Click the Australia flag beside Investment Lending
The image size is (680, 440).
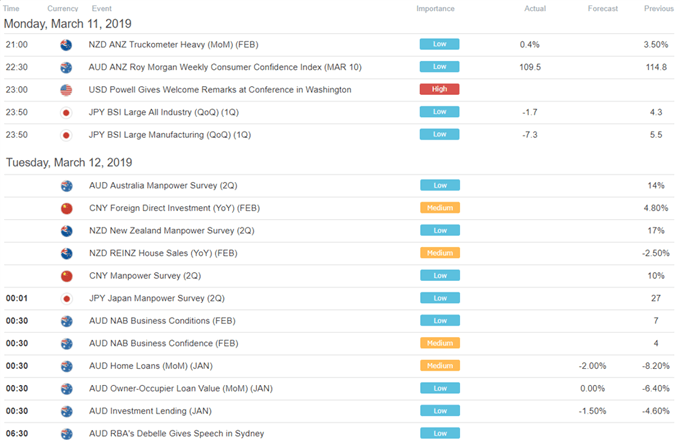click(66, 411)
